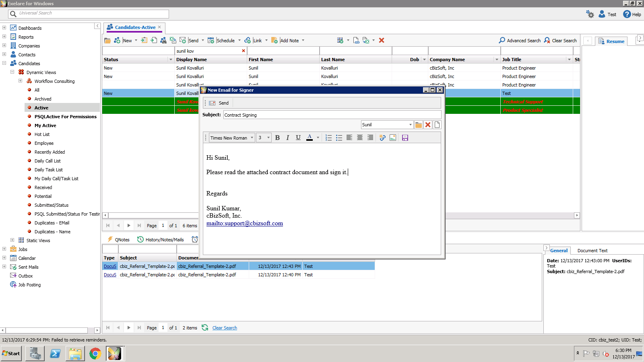Click the numbered list icon in email editor
This screenshot has width=644, height=362.
(328, 138)
